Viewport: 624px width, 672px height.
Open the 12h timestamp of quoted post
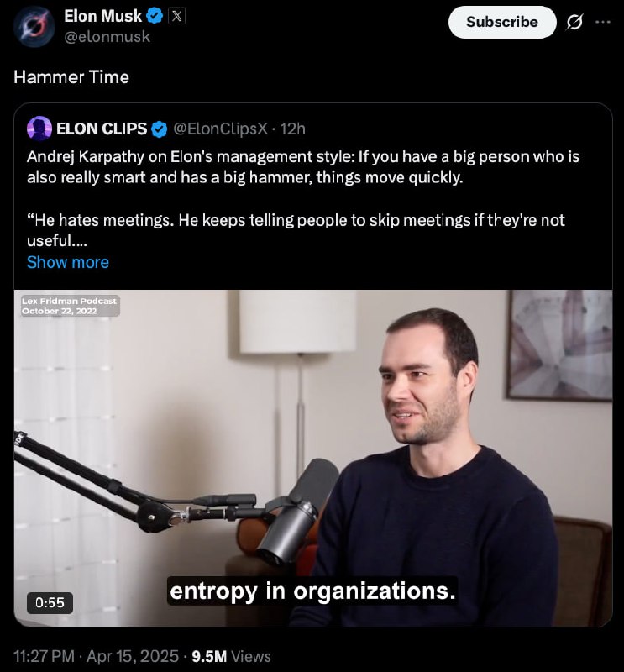pos(293,129)
